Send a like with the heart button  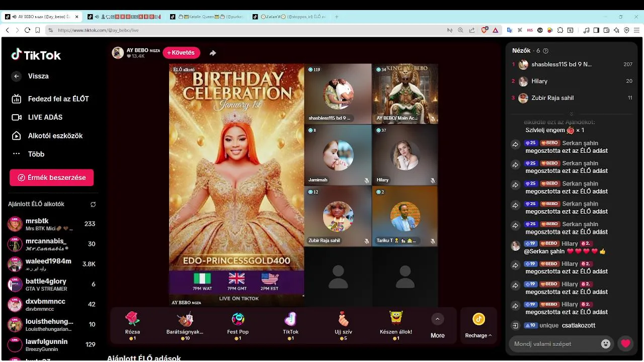625,344
